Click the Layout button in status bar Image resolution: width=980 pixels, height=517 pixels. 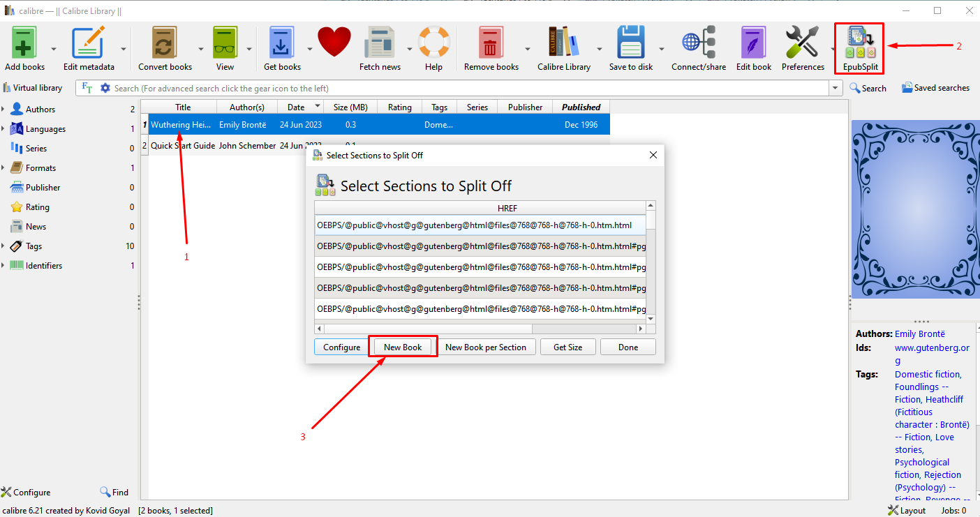coord(906,510)
